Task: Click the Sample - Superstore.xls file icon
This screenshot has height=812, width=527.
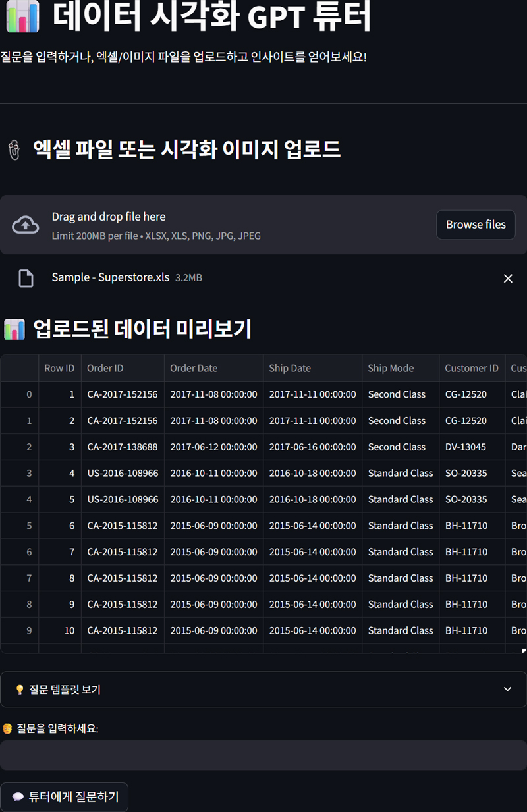Action: point(26,279)
